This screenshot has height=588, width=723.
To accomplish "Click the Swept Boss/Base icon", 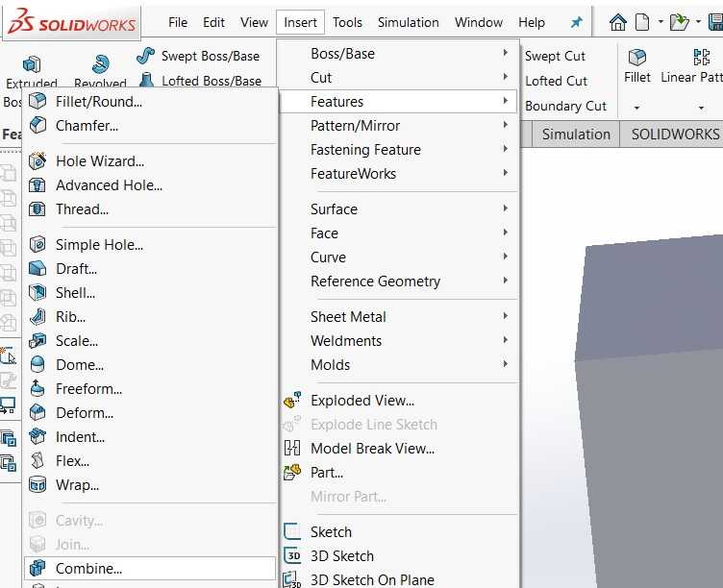I will [x=146, y=56].
